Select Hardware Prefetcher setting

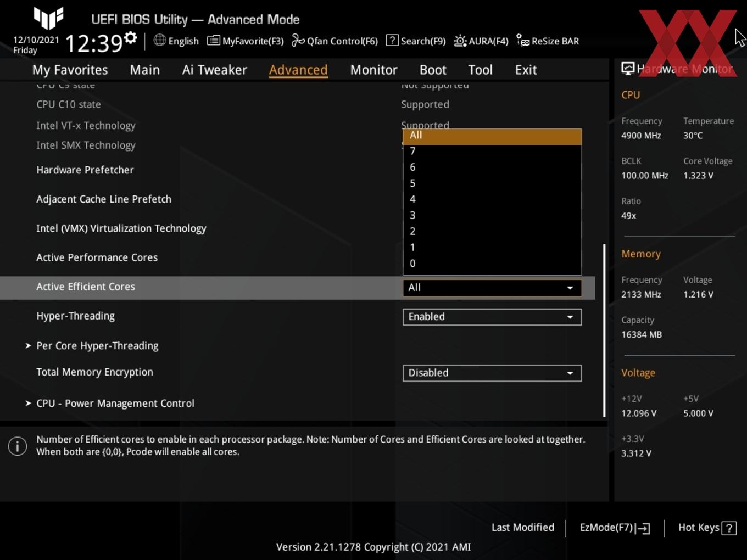pos(85,170)
